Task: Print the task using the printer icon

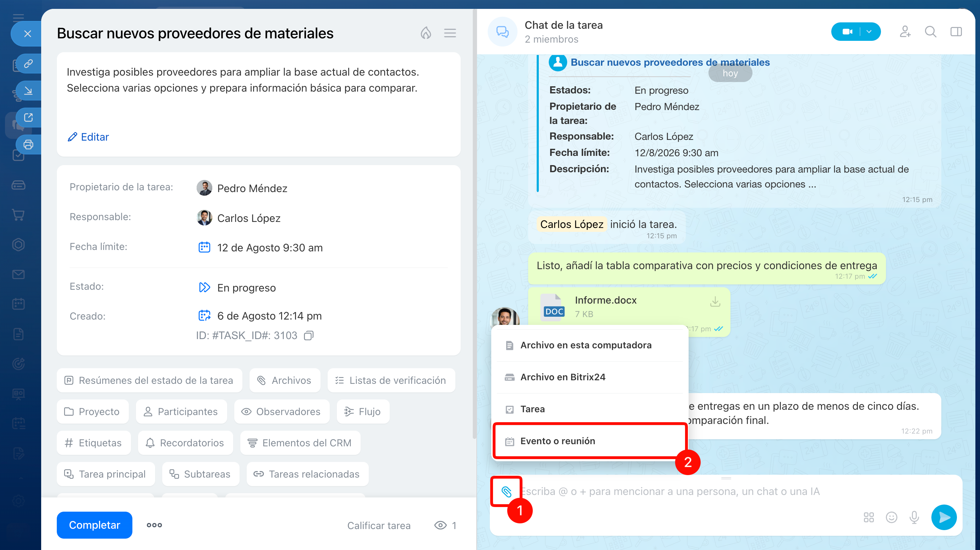Action: (x=28, y=145)
